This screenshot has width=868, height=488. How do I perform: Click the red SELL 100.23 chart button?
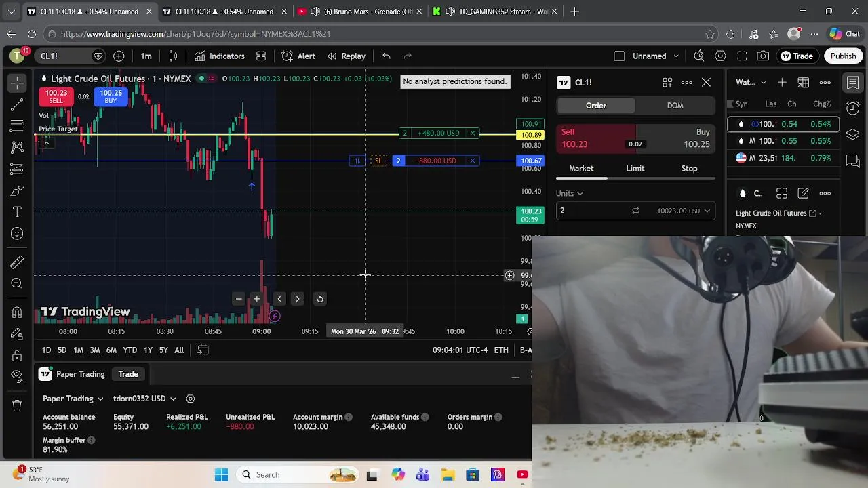pos(56,97)
